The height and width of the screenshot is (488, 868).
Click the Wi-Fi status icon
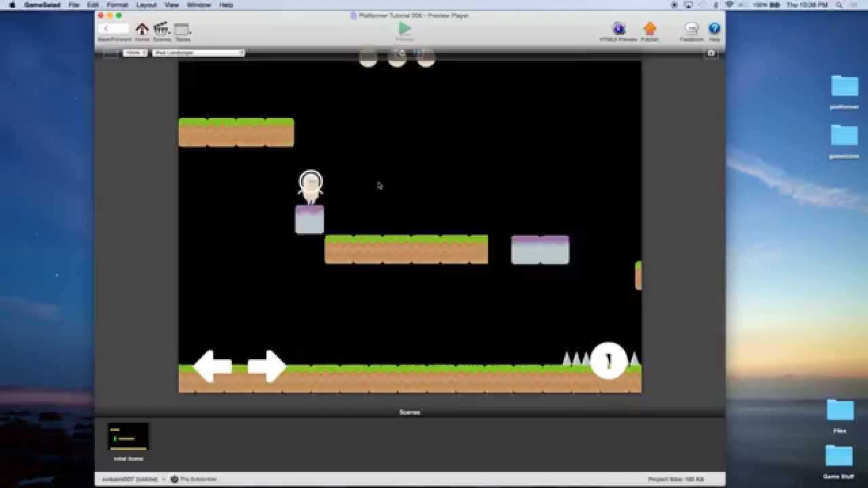point(729,5)
